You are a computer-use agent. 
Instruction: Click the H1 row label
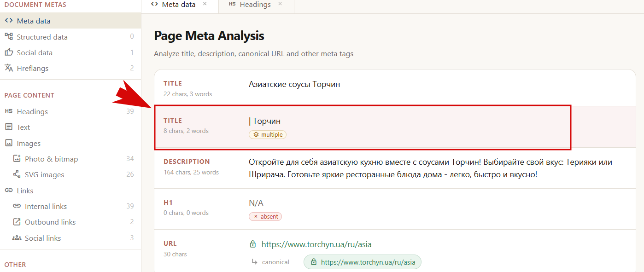[x=168, y=203]
